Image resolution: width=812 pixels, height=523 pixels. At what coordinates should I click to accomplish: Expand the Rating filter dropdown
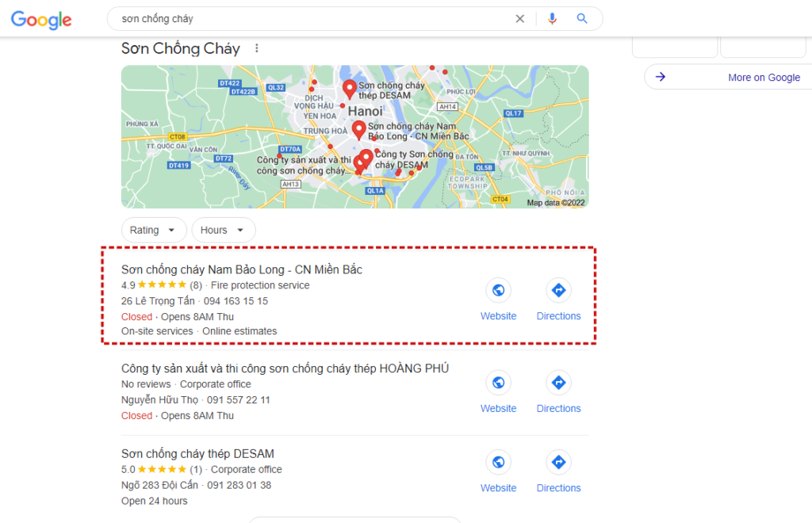click(154, 231)
